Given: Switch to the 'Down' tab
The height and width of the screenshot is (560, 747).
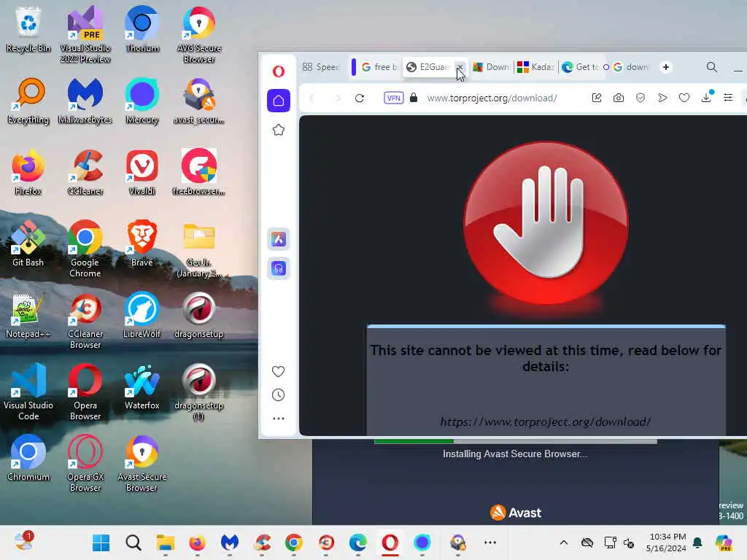Looking at the screenshot, I should click(491, 67).
